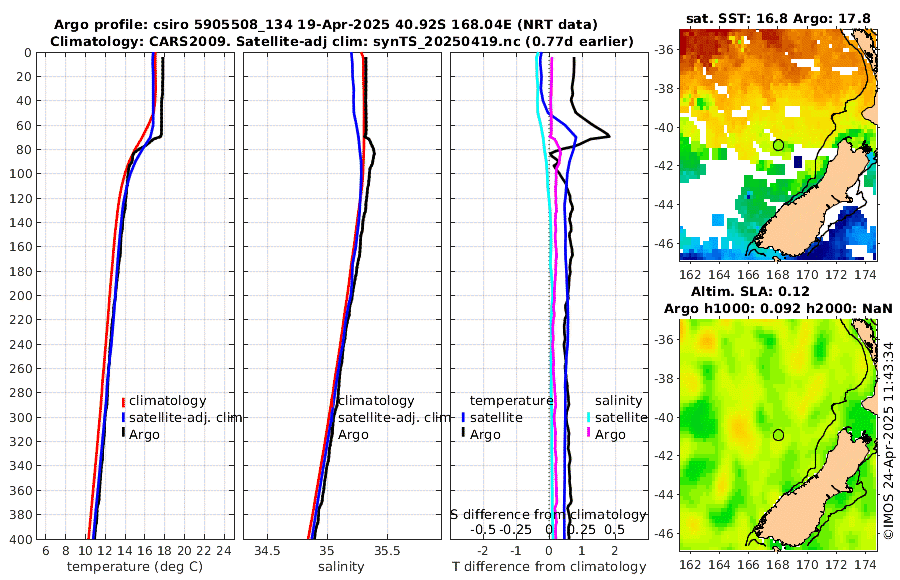900x580 pixels.
Task: Click the Argo float circle on SLA map
Action: point(778,435)
